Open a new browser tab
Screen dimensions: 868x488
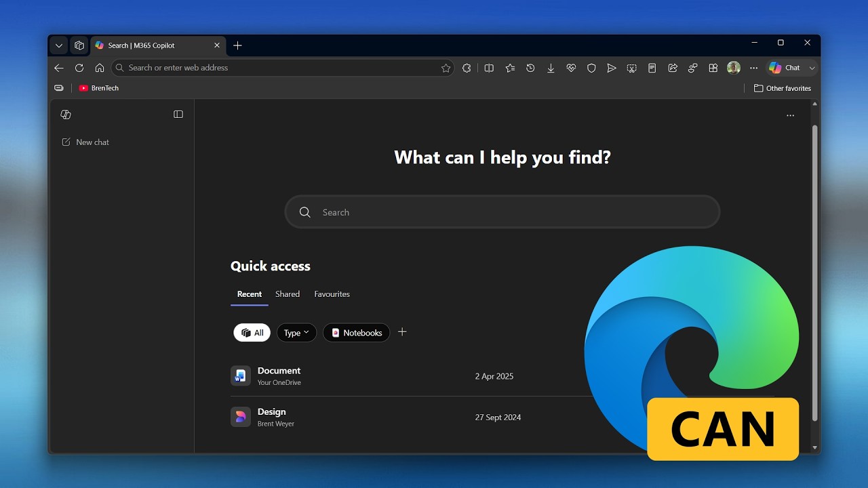[237, 45]
